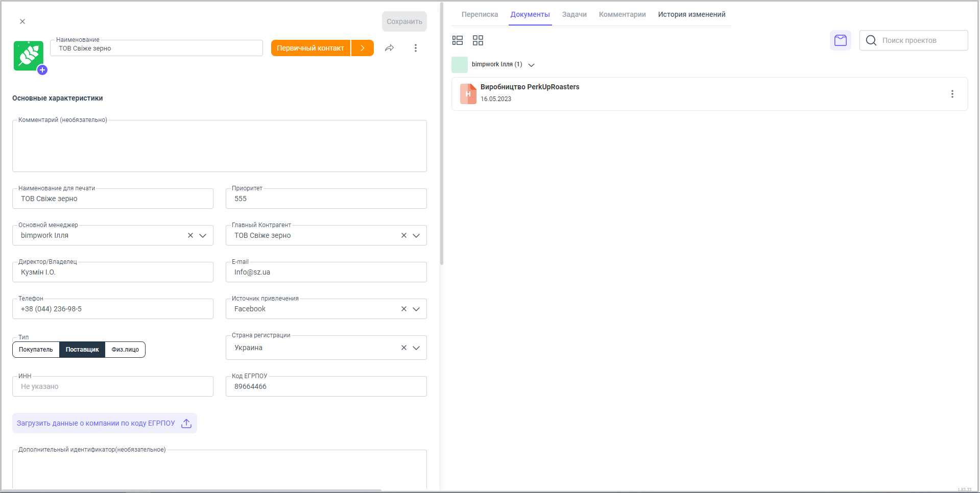Viewport: 980px width, 493px height.
Task: Expand the bimpwork Ілля documents group
Action: pyautogui.click(x=531, y=65)
